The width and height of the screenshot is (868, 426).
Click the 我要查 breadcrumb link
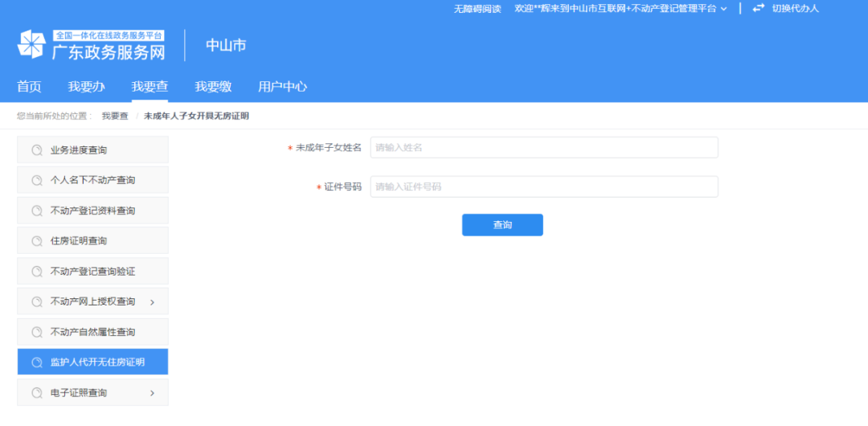(x=115, y=116)
